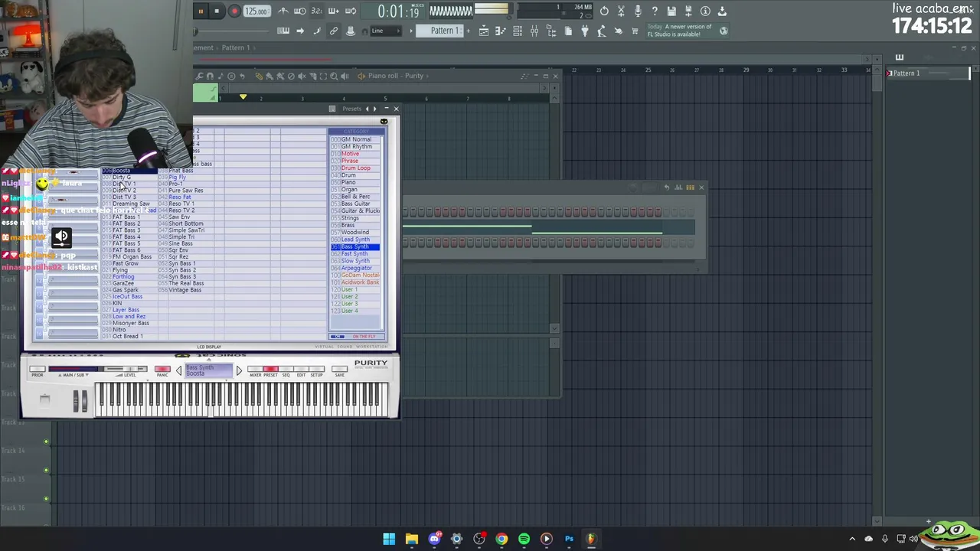Toggle wait for input to start
Viewport: 980px width, 551px height.
pos(300,11)
